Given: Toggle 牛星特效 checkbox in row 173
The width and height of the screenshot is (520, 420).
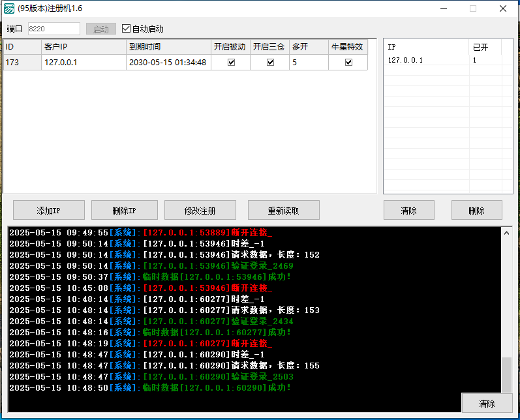Looking at the screenshot, I should tap(348, 63).
